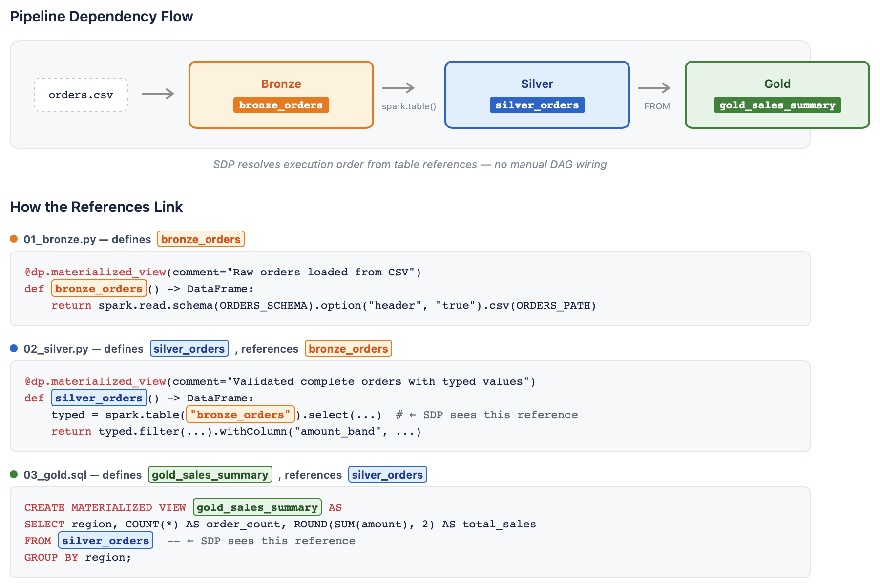The width and height of the screenshot is (880, 588).
Task: Click the silver_orders badge in Silver node
Action: point(537,105)
